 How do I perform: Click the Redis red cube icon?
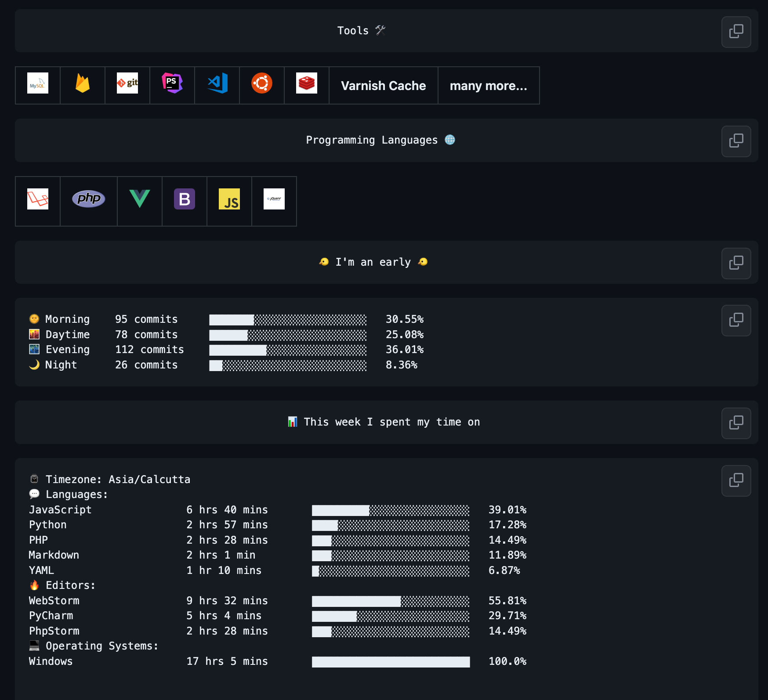point(307,83)
